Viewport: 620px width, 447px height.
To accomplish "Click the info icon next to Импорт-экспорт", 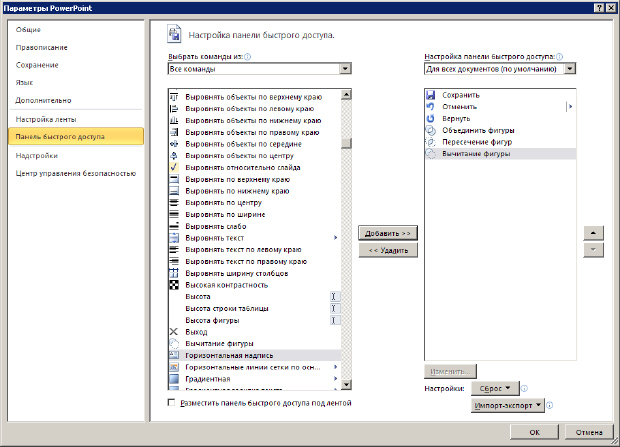I will pyautogui.click(x=550, y=405).
